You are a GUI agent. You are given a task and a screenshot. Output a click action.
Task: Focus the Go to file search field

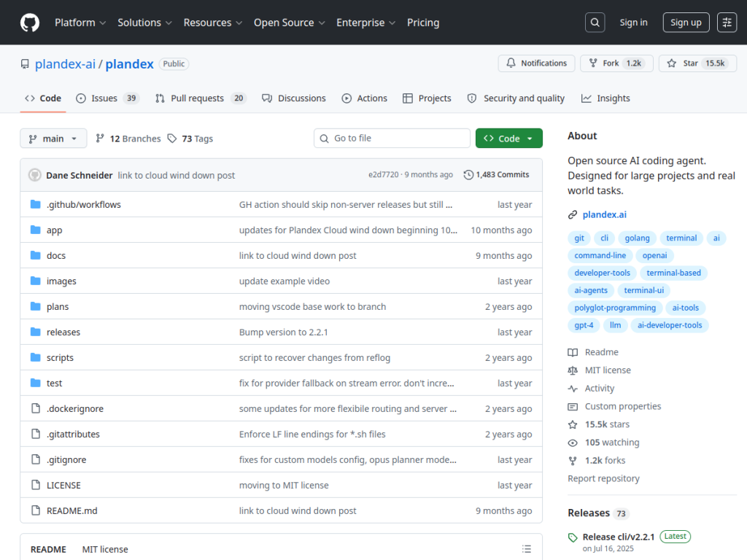[x=392, y=138]
